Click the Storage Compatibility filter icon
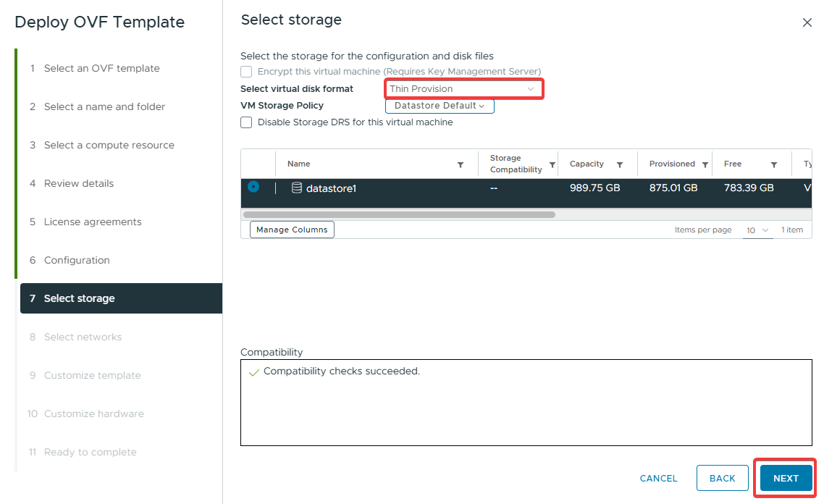 (552, 165)
